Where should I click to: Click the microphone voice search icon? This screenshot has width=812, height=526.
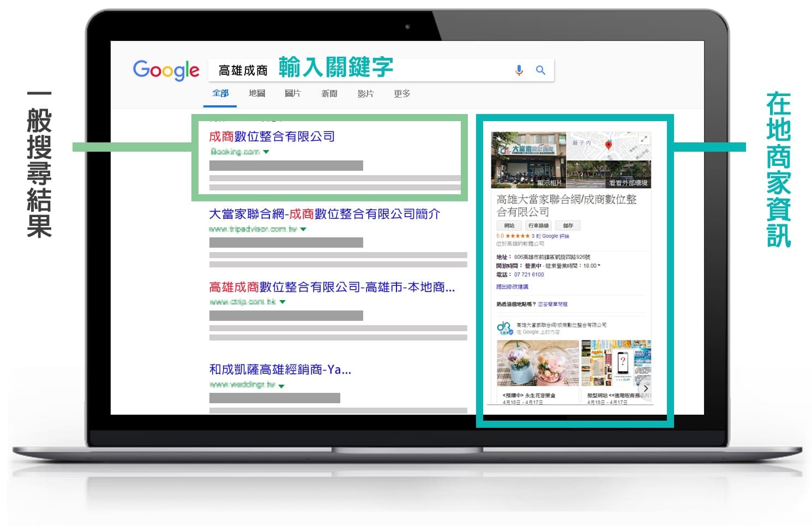(519, 70)
